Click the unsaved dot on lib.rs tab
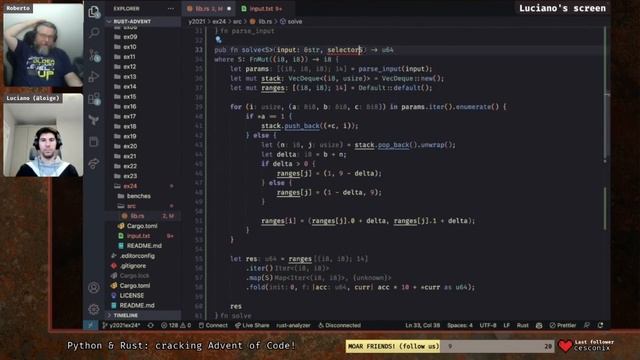The height and width of the screenshot is (360, 640). pos(229,9)
